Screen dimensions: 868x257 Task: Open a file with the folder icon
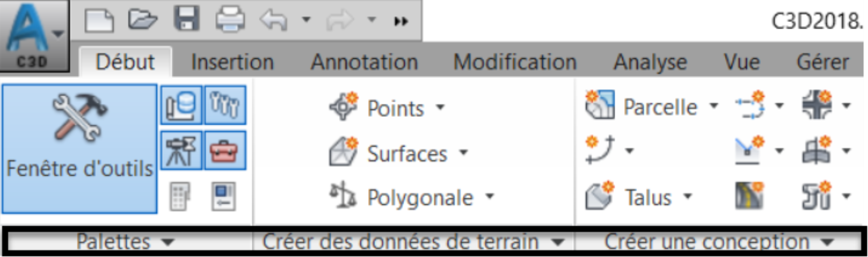pos(143,21)
